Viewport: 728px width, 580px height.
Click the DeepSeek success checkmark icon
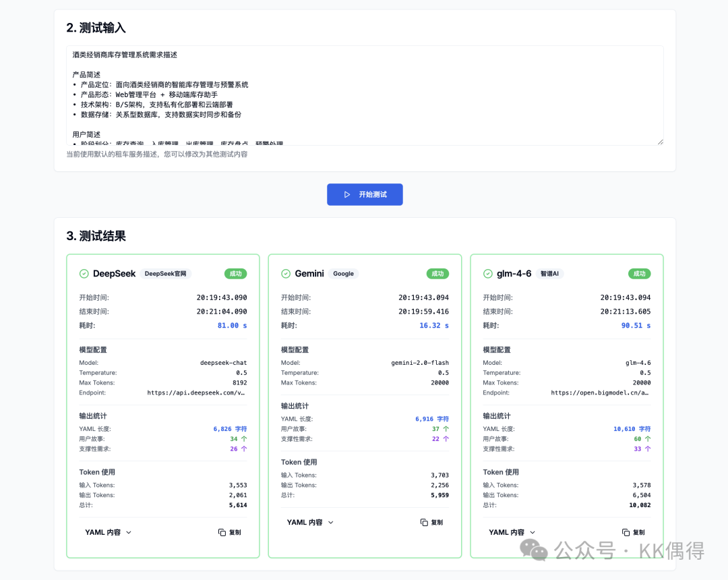pos(84,274)
